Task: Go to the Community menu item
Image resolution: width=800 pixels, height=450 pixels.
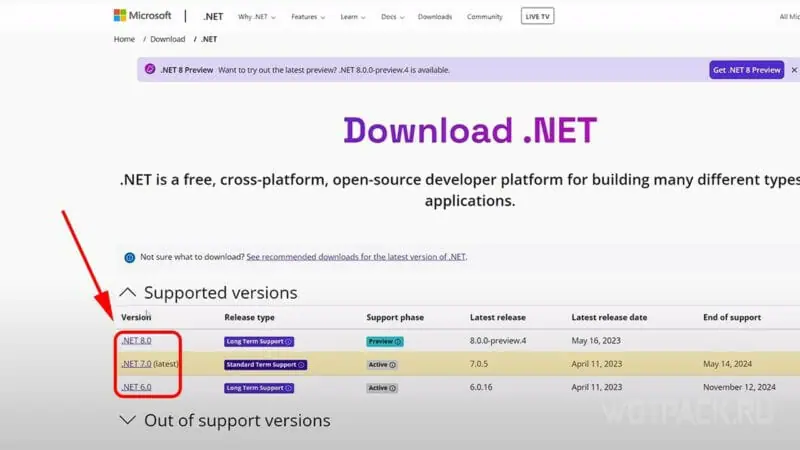Action: pos(484,17)
